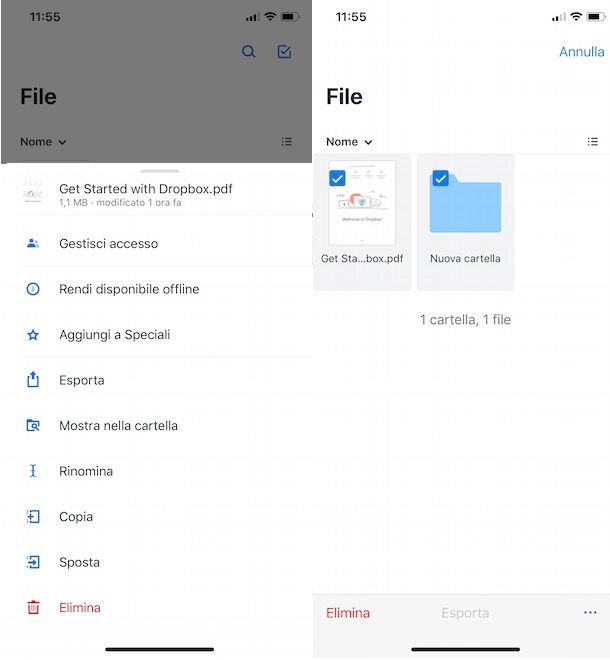Tap the action sheet drag handle

click(x=160, y=171)
